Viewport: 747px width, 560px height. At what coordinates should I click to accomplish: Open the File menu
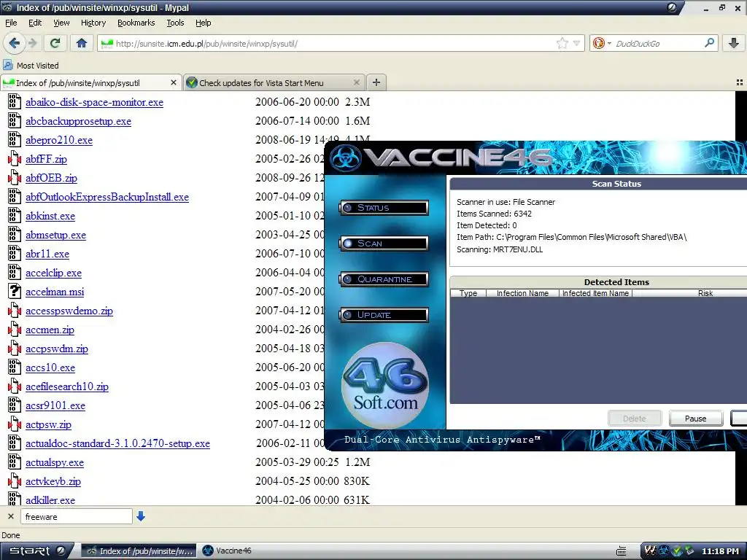click(x=11, y=23)
